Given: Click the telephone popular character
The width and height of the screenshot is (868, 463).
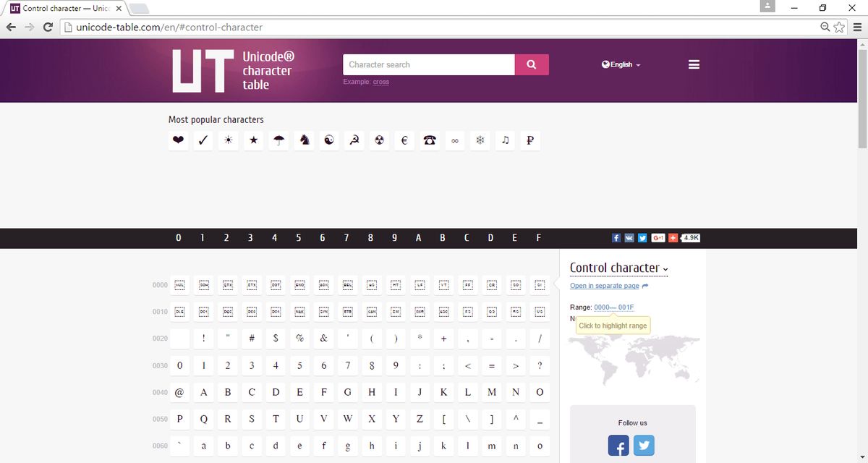Looking at the screenshot, I should pyautogui.click(x=429, y=140).
